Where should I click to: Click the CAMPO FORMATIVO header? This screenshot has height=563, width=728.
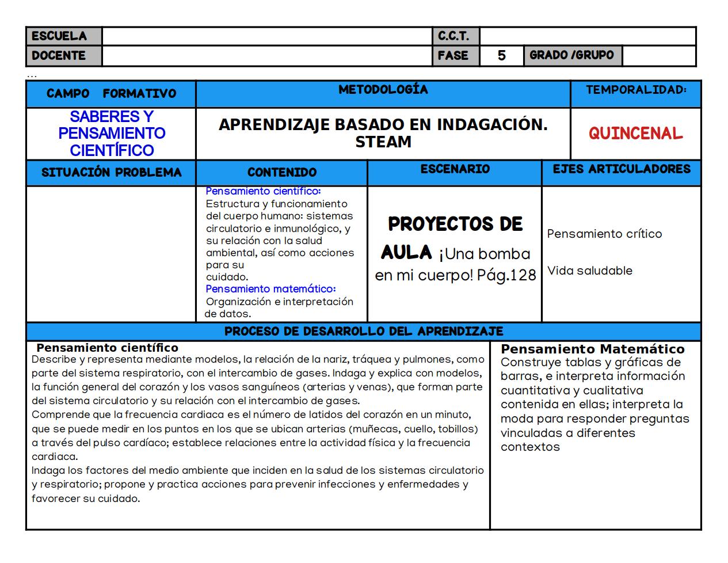(111, 94)
